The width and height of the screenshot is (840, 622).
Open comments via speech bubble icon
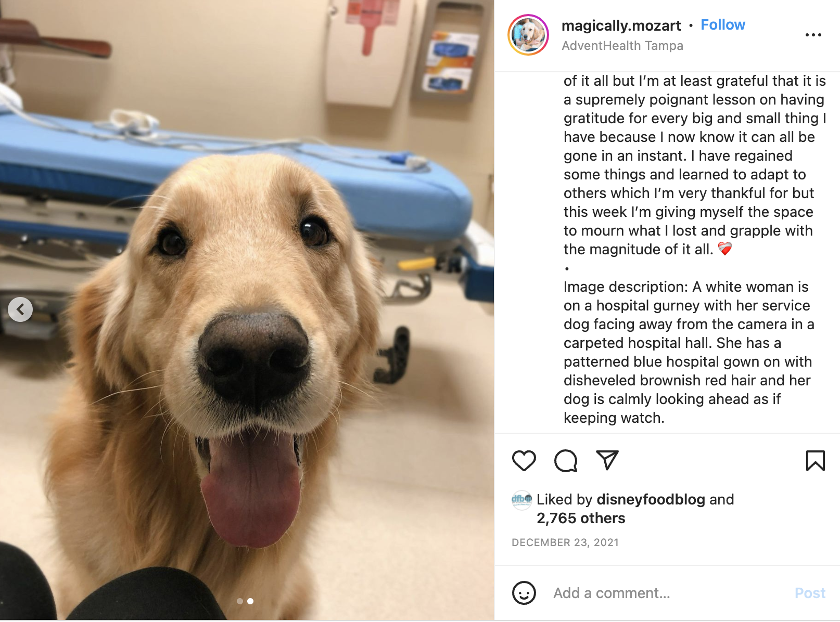click(x=566, y=461)
